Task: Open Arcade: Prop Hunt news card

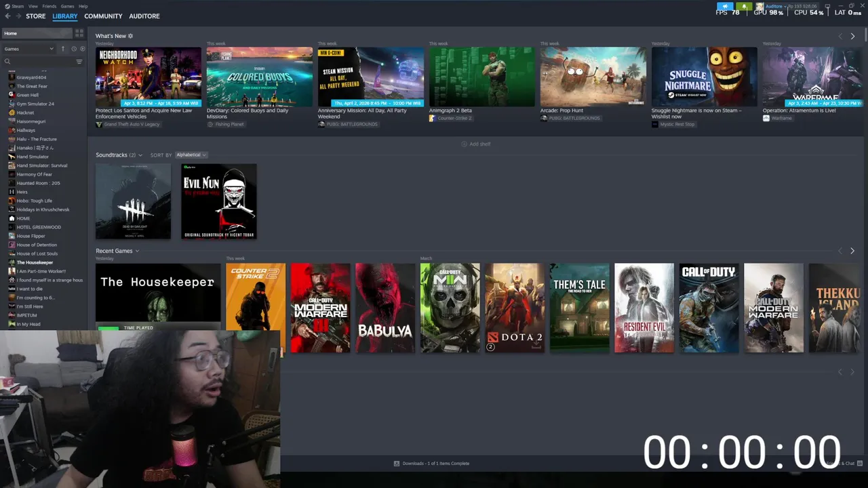Action: (x=593, y=77)
